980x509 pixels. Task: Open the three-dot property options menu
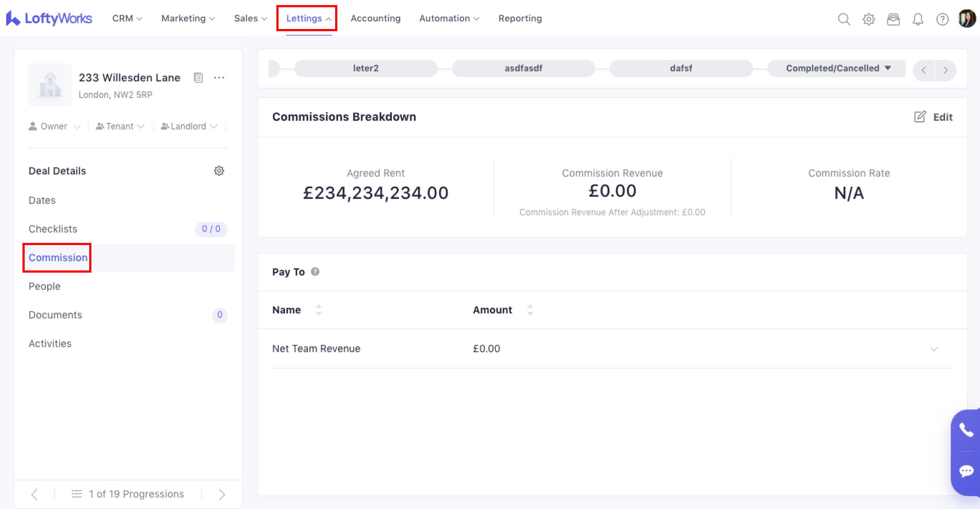pos(219,78)
